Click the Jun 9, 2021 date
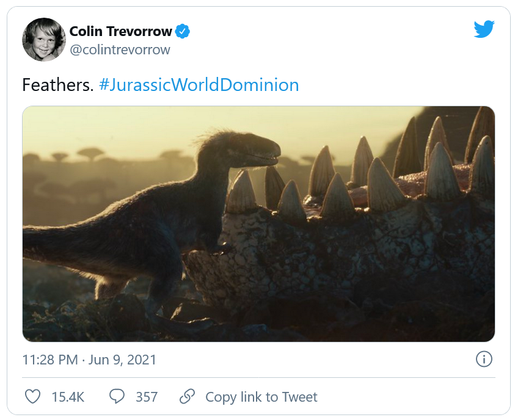 coord(122,360)
